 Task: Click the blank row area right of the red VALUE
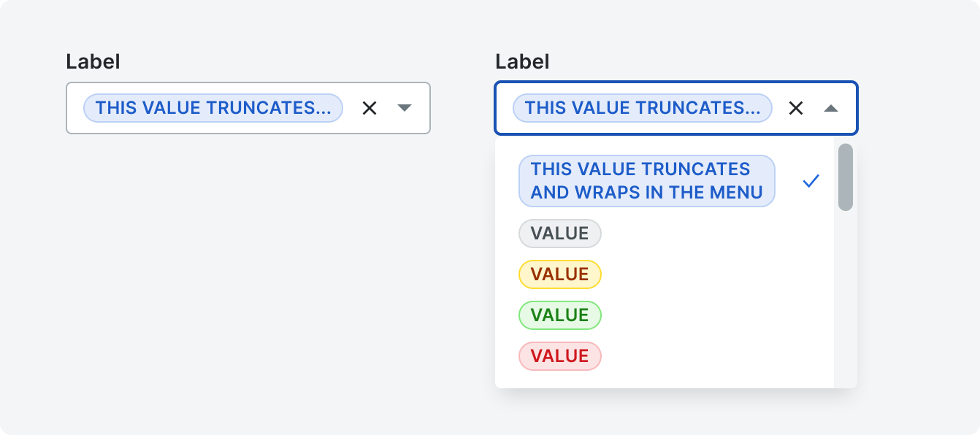click(x=716, y=356)
